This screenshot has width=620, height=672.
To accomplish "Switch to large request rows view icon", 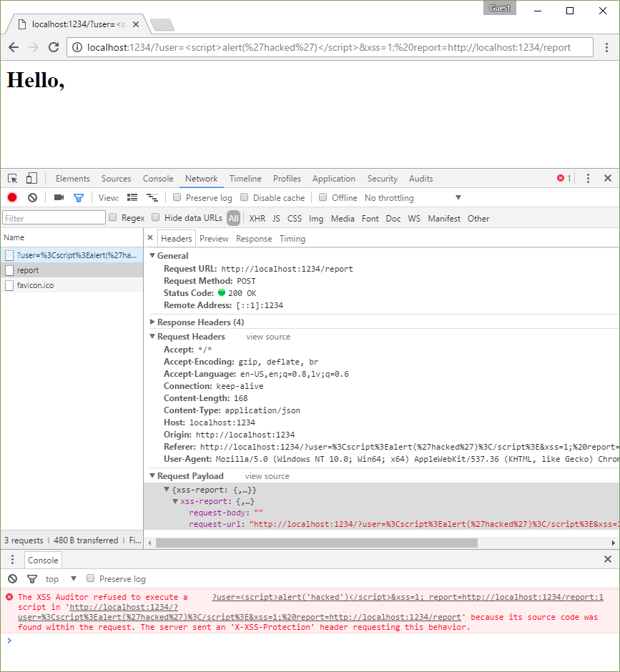I will tap(132, 197).
